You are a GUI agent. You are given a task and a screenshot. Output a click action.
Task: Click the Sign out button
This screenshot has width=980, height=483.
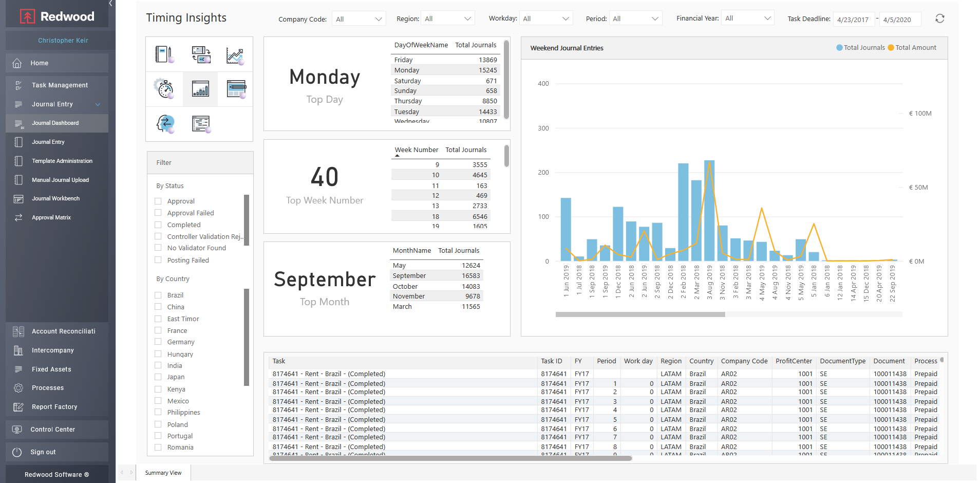point(43,452)
